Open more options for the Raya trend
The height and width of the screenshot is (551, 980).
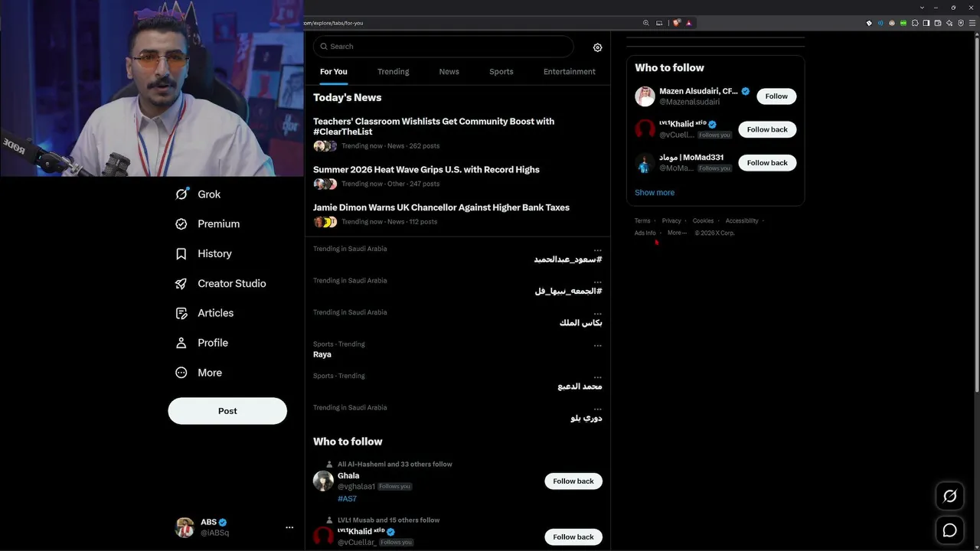click(x=598, y=346)
